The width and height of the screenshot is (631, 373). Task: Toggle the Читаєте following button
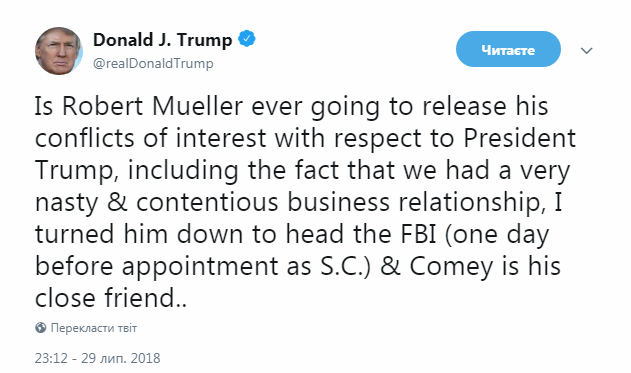(x=508, y=49)
